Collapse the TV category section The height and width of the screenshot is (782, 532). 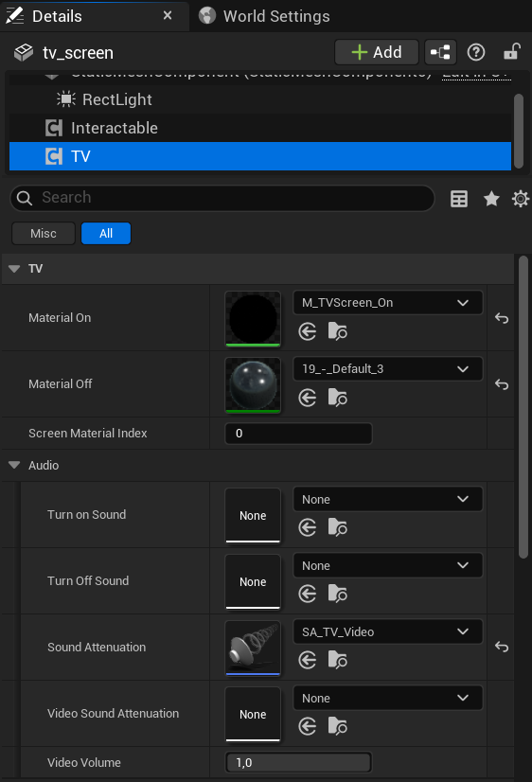pos(14,269)
